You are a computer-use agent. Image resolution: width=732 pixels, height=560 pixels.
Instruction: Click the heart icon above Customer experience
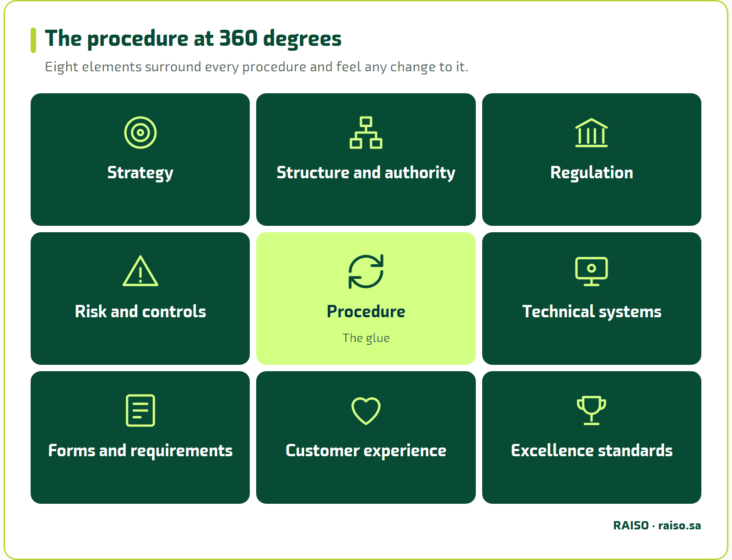(366, 411)
